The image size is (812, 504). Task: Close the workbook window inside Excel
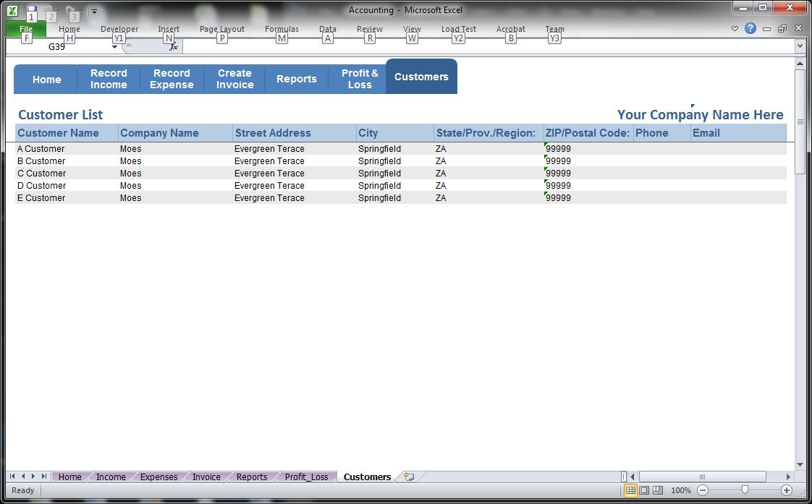click(798, 29)
